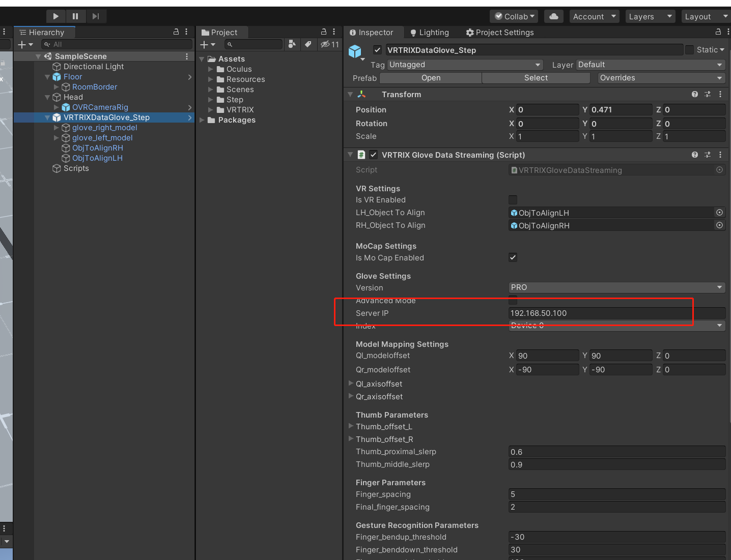Toggle the Inspector panel lock icon
Screen dimensions: 731x560
[x=718, y=32]
